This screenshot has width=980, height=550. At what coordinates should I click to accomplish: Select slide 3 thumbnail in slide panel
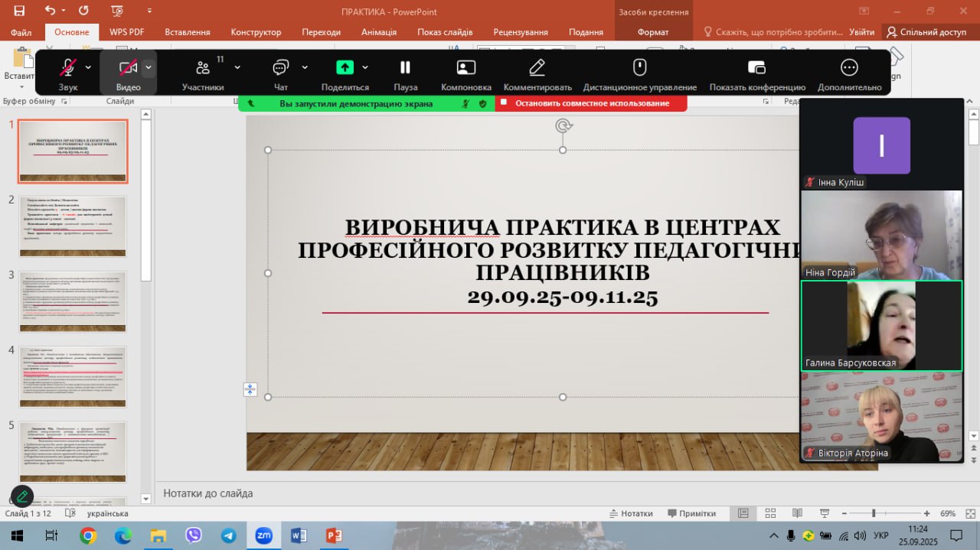tap(73, 301)
